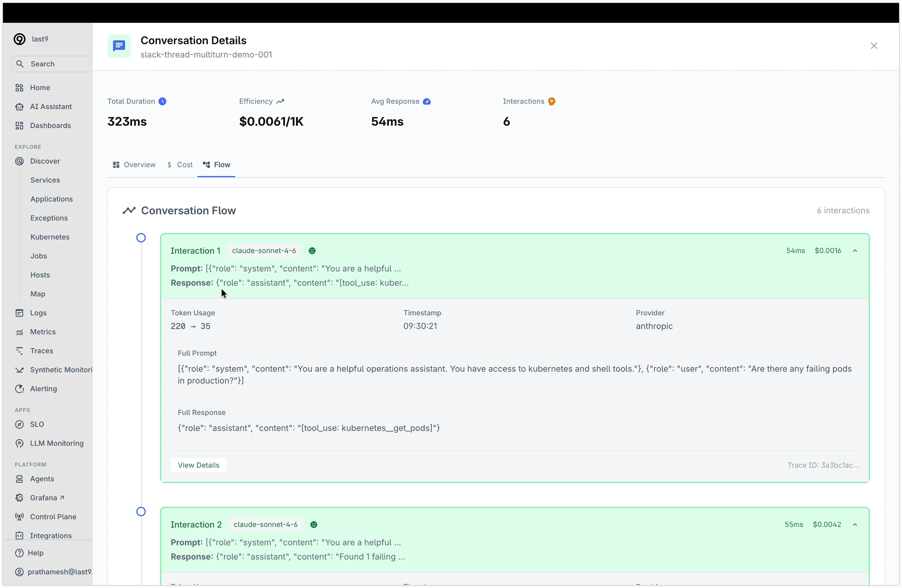This screenshot has width=902, height=588.
Task: Click the Conversation Flow chart icon
Action: [x=129, y=210]
